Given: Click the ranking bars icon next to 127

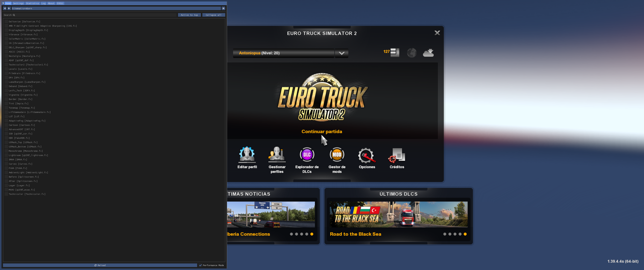Looking at the screenshot, I should pyautogui.click(x=395, y=52).
